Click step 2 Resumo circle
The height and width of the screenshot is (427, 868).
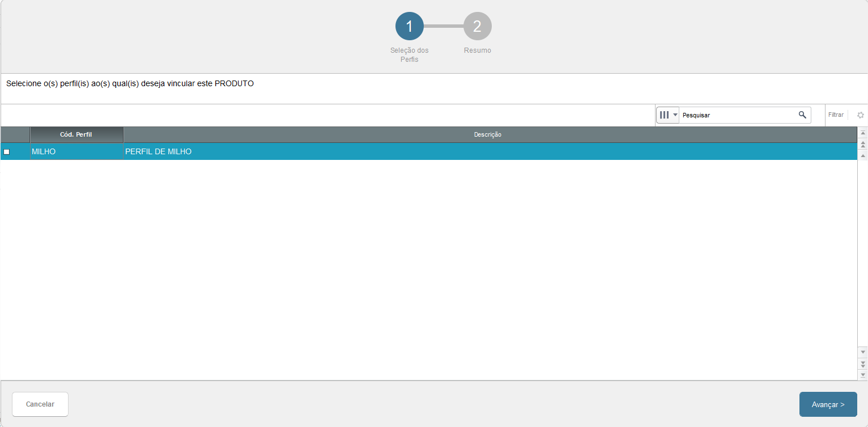[478, 26]
